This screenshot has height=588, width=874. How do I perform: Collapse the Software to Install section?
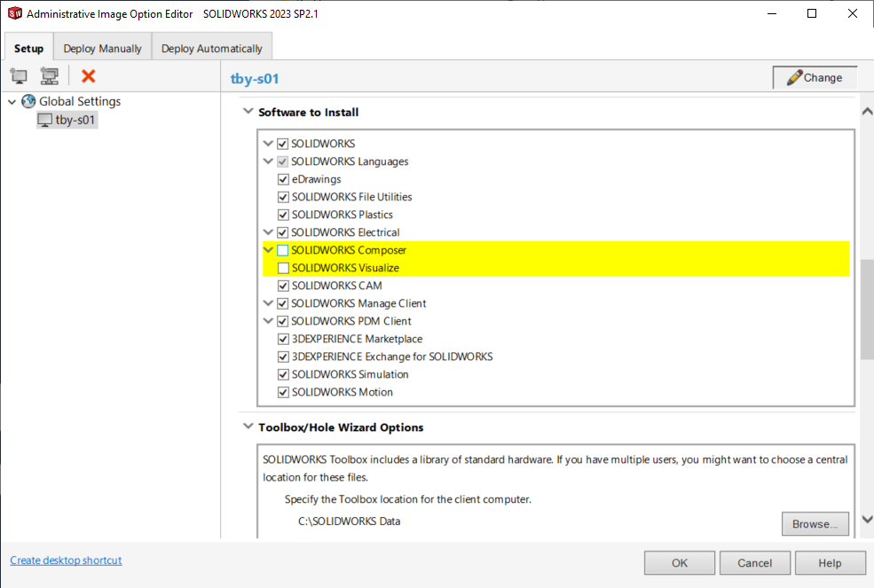[248, 113]
